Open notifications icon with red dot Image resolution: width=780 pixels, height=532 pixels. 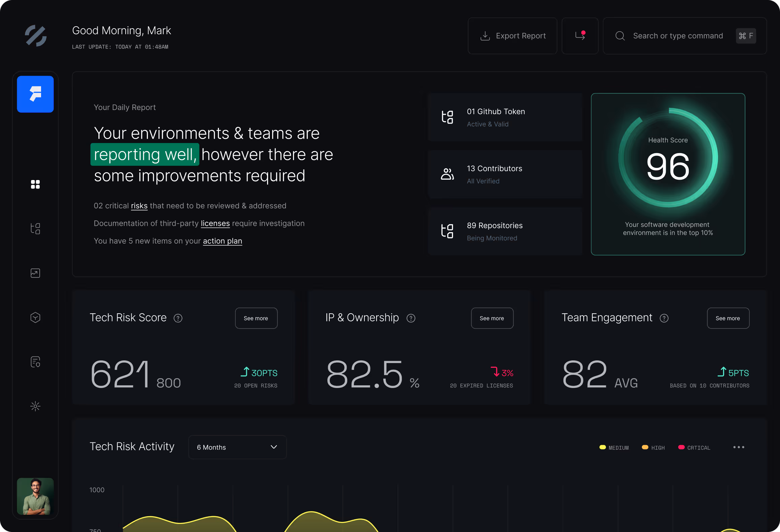click(580, 36)
